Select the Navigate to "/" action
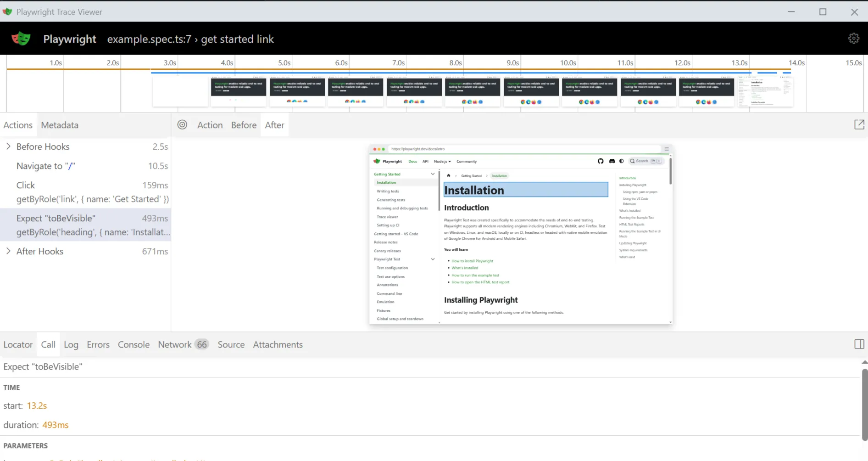868x461 pixels. pyautogui.click(x=85, y=166)
